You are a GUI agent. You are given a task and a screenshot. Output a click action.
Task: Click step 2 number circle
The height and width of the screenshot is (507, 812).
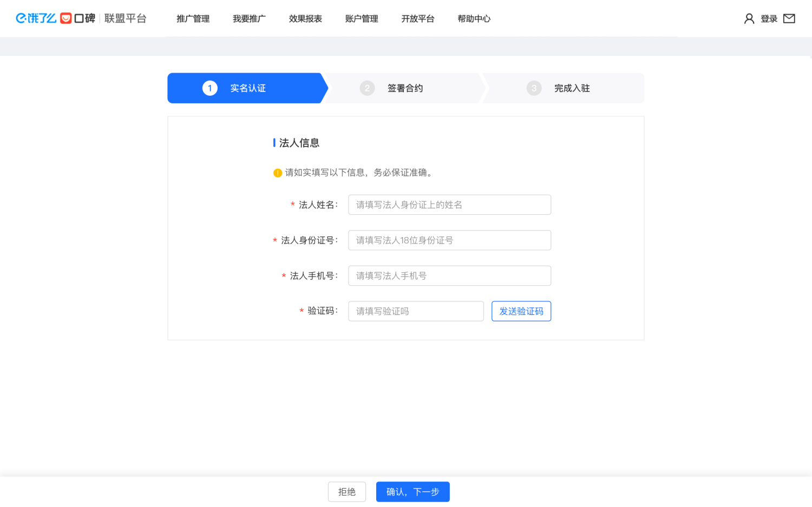(x=367, y=88)
